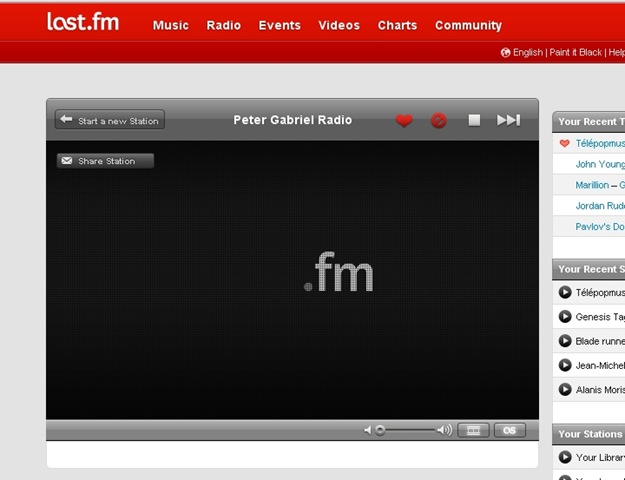Open the Charts page

pos(397,26)
